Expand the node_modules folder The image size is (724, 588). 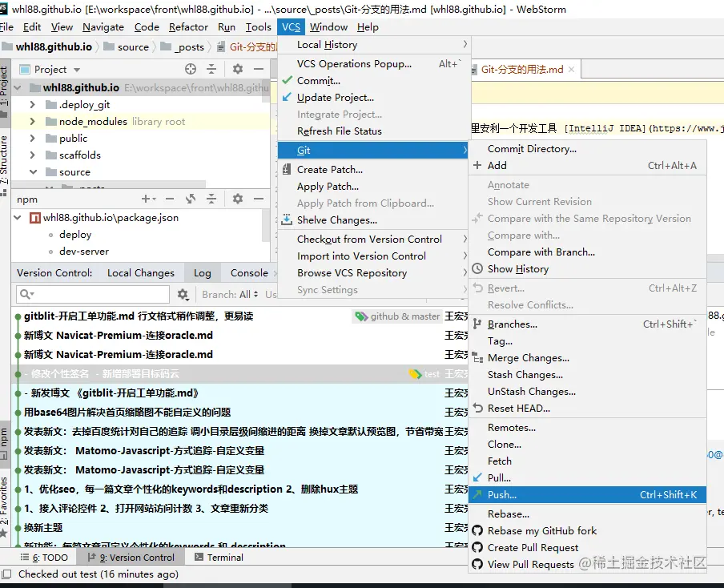[32, 122]
